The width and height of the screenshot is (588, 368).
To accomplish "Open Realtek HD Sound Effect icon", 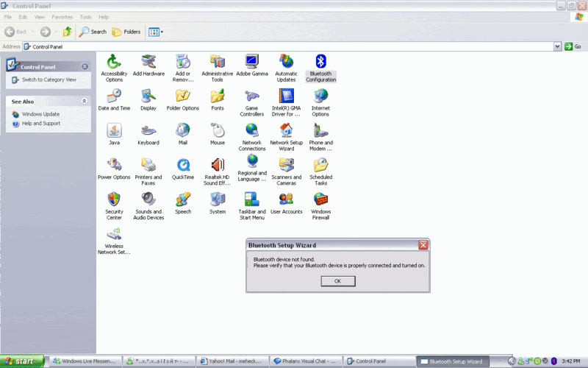I will tap(217, 171).
